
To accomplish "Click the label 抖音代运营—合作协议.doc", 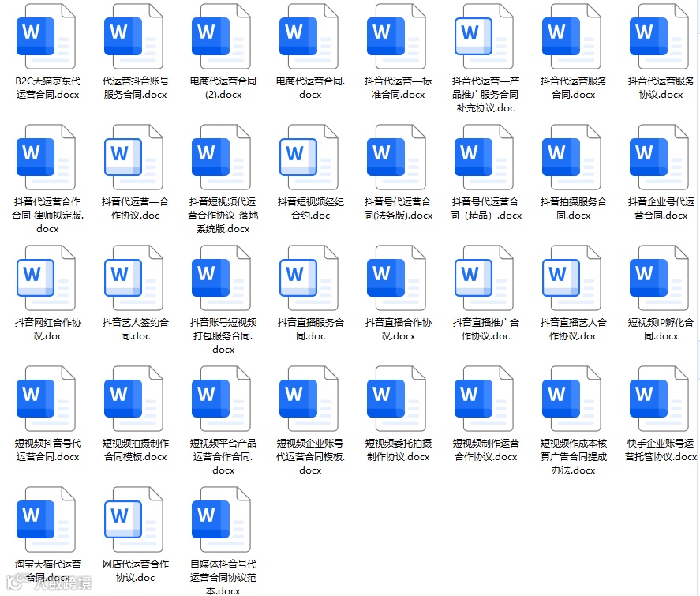I will [135, 208].
